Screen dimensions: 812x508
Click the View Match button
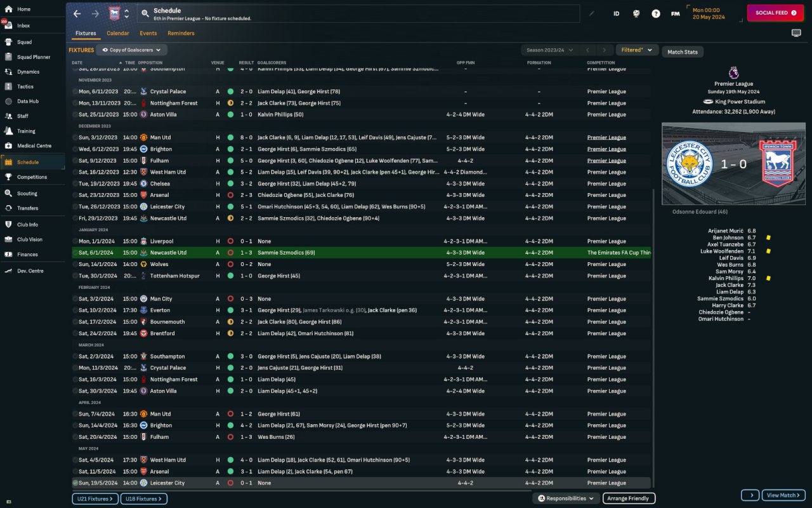pyautogui.click(x=784, y=495)
